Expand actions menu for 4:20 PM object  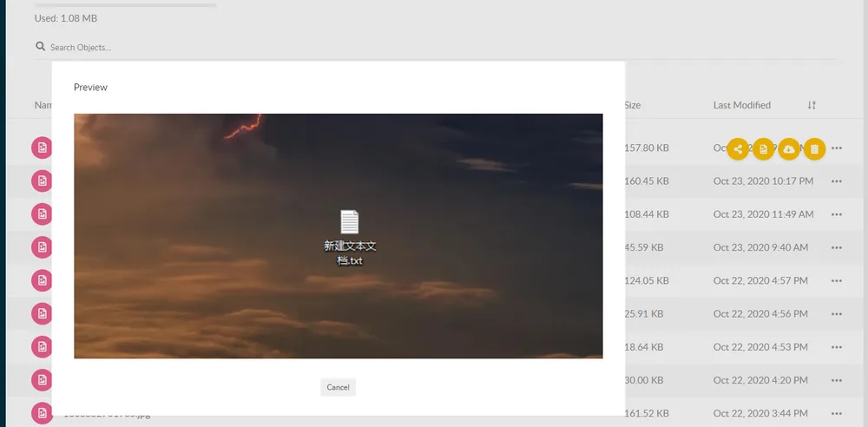point(837,380)
